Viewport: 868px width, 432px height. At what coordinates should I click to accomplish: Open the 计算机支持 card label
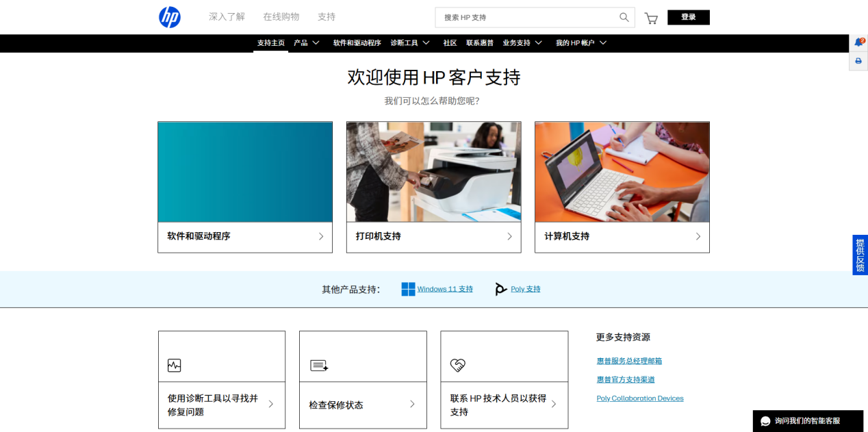tap(567, 236)
